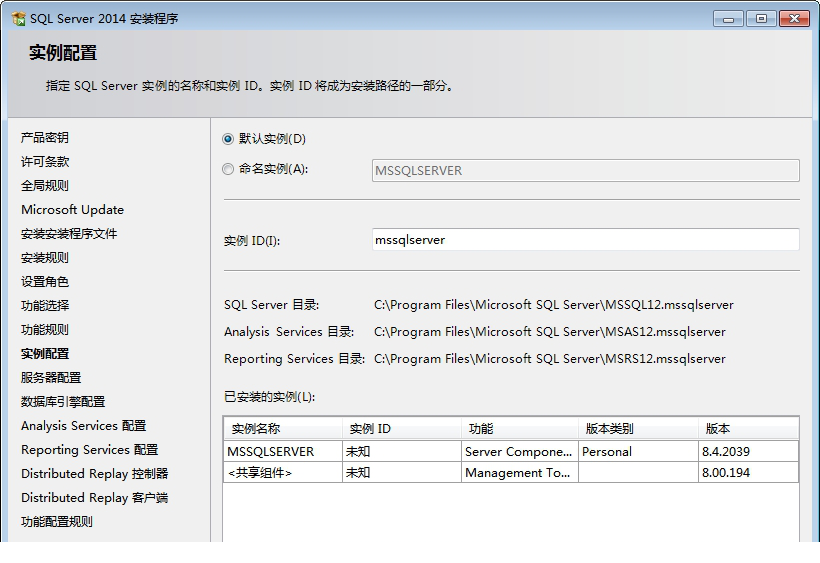Go to the 功能规则 step
The height and width of the screenshot is (563, 820).
coord(45,330)
